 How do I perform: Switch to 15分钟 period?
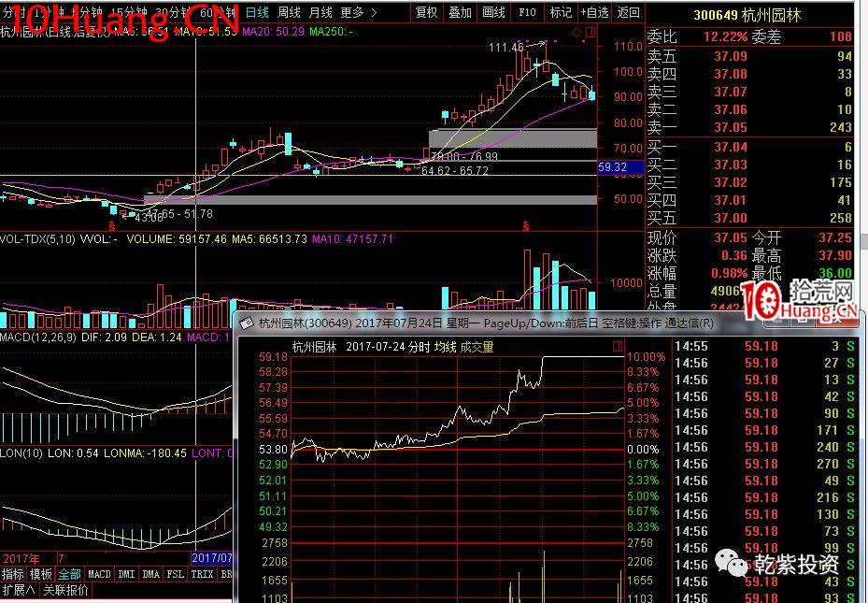[x=128, y=12]
